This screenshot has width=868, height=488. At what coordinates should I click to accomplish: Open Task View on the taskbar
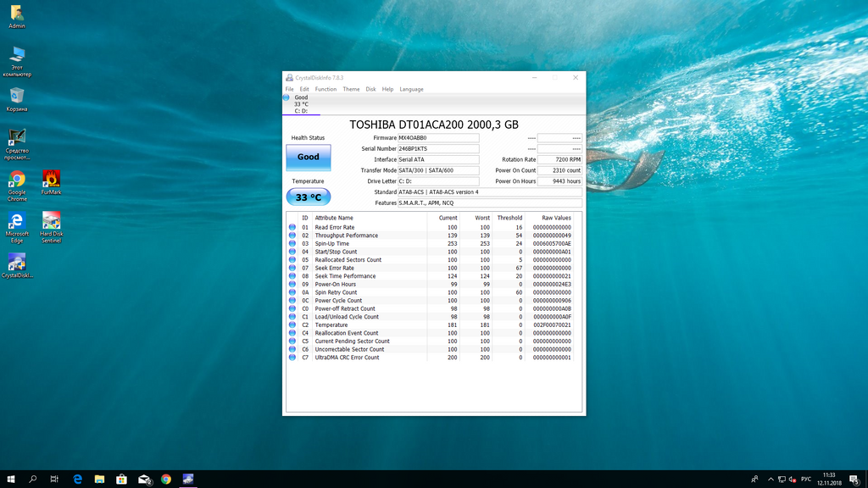click(54, 480)
